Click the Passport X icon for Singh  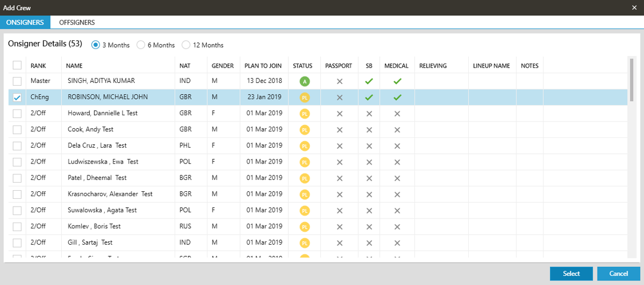[340, 81]
